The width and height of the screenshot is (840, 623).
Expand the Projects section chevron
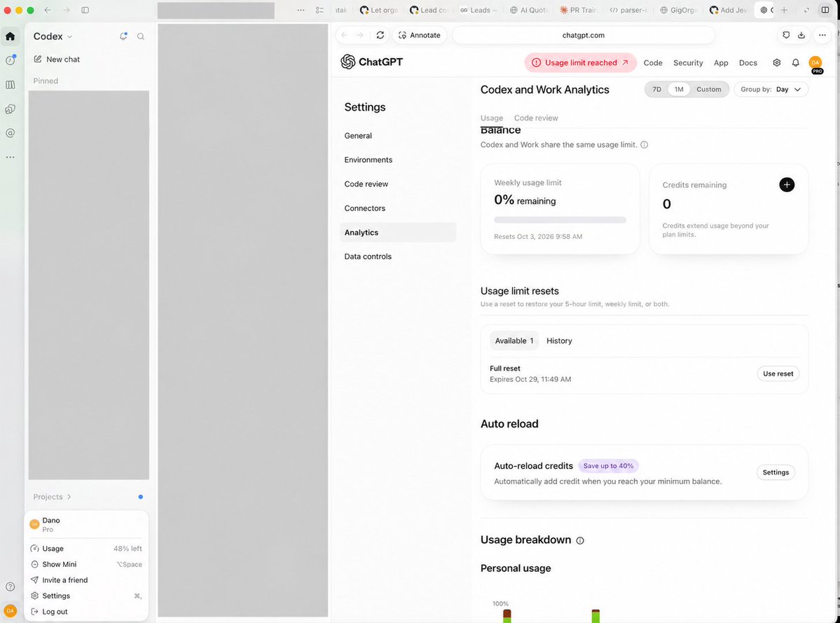(69, 497)
